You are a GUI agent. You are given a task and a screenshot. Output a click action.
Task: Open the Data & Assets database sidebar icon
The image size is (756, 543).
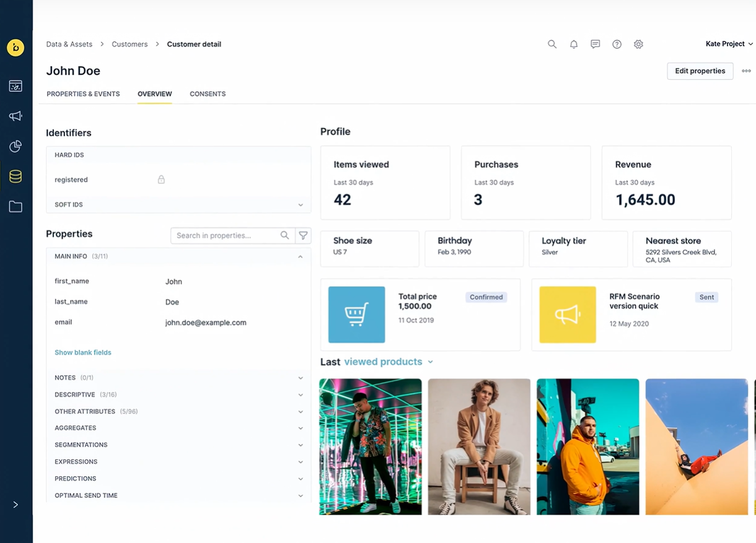point(15,176)
